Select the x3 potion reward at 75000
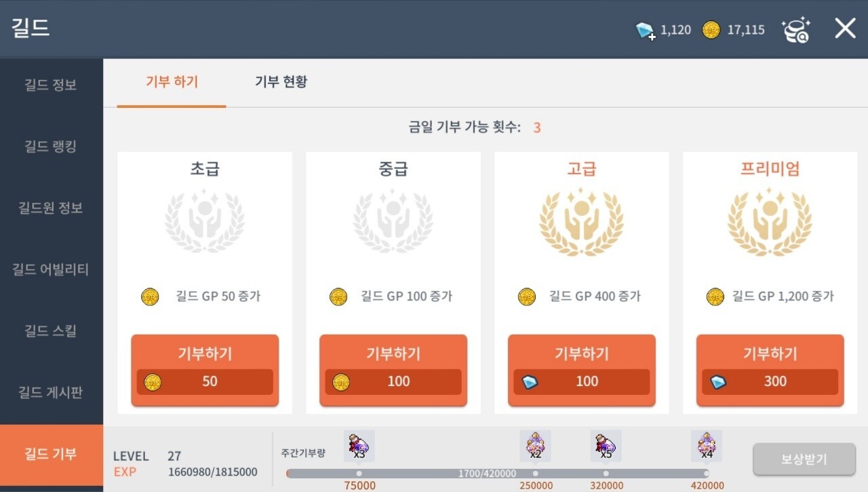 [359, 446]
